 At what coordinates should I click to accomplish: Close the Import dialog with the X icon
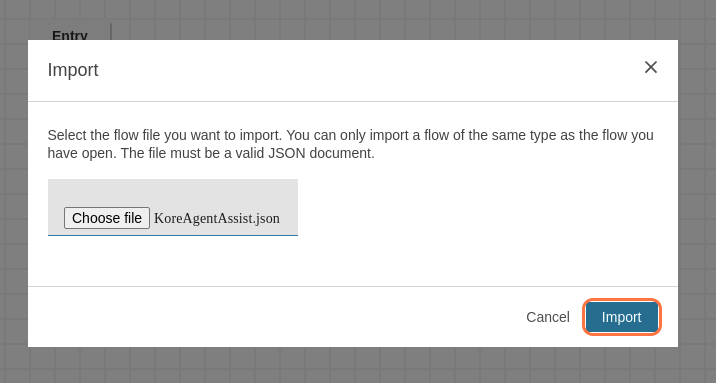[651, 67]
